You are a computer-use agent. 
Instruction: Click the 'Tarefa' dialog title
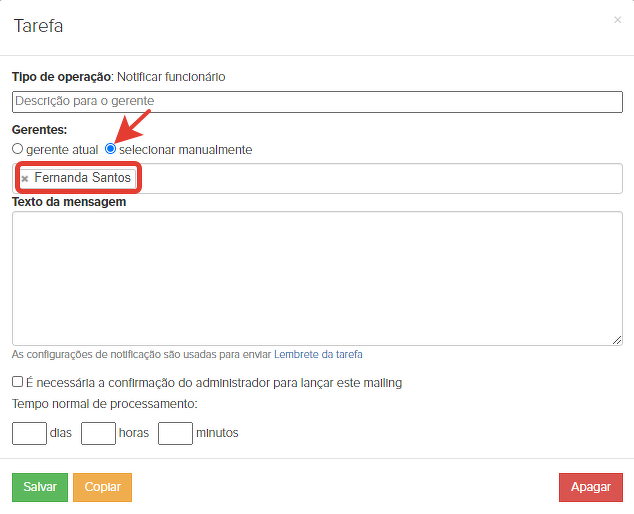click(38, 26)
